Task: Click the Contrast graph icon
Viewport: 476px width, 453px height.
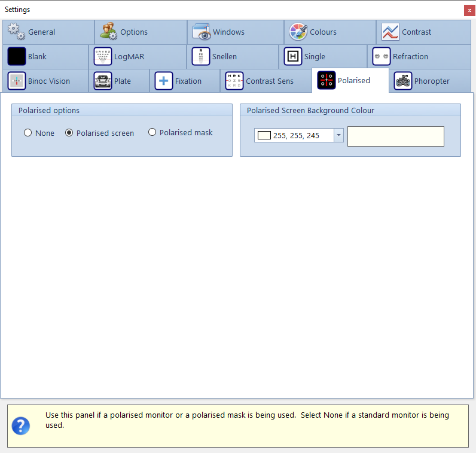Action: tap(390, 32)
